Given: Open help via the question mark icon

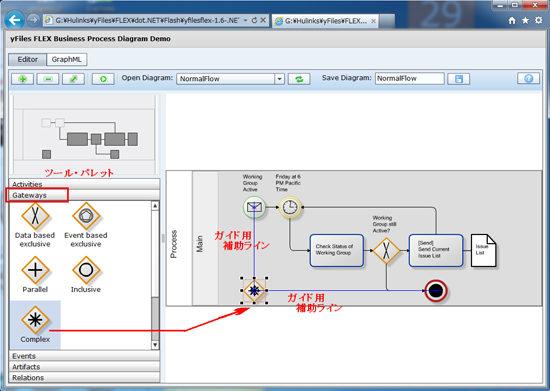Looking at the screenshot, I should 528,79.
